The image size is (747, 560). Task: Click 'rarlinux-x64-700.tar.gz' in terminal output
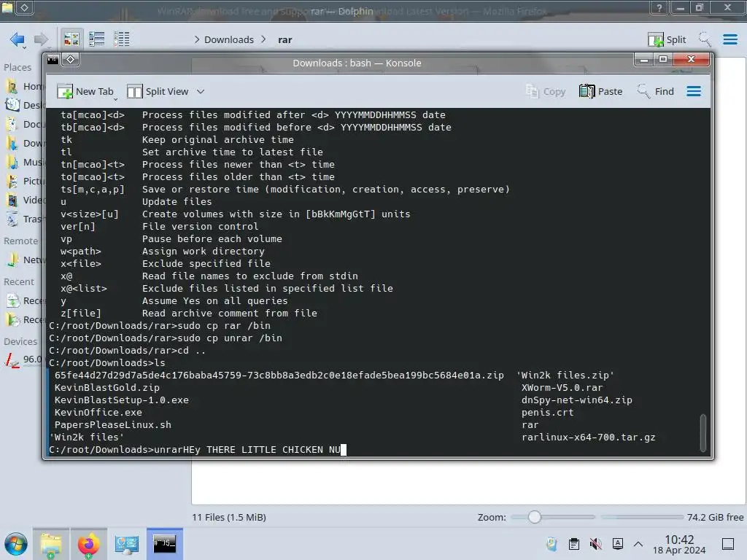[x=589, y=437]
